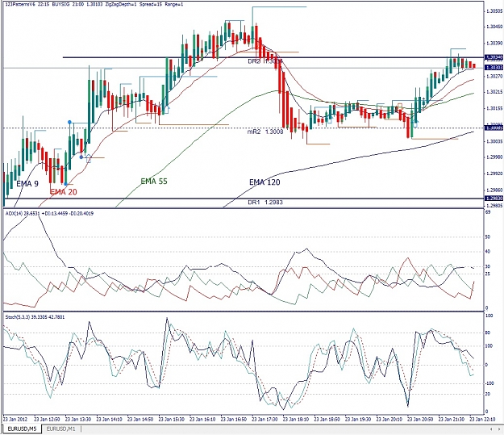504x435 pixels.
Task: Click the highlighted 1.29830 price tag
Action: coord(494,199)
